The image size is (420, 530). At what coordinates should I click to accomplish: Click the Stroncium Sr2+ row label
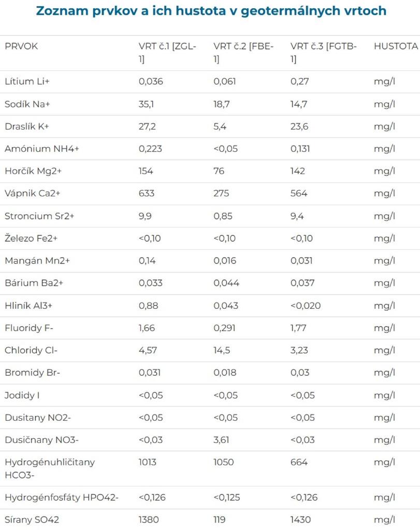tap(39, 216)
